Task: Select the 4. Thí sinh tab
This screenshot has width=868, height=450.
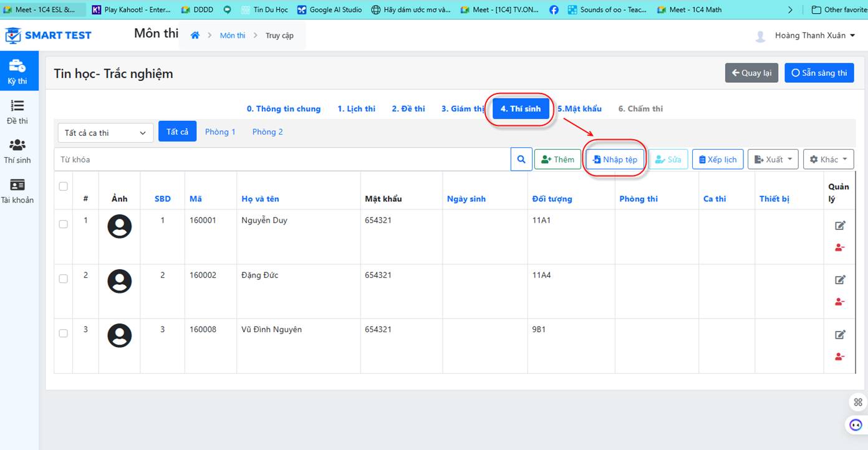Action: coord(521,108)
